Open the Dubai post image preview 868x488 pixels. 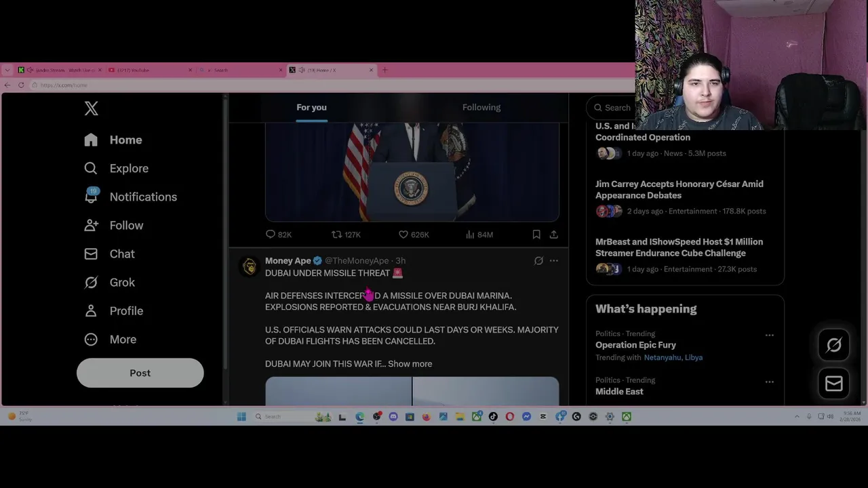pos(412,391)
